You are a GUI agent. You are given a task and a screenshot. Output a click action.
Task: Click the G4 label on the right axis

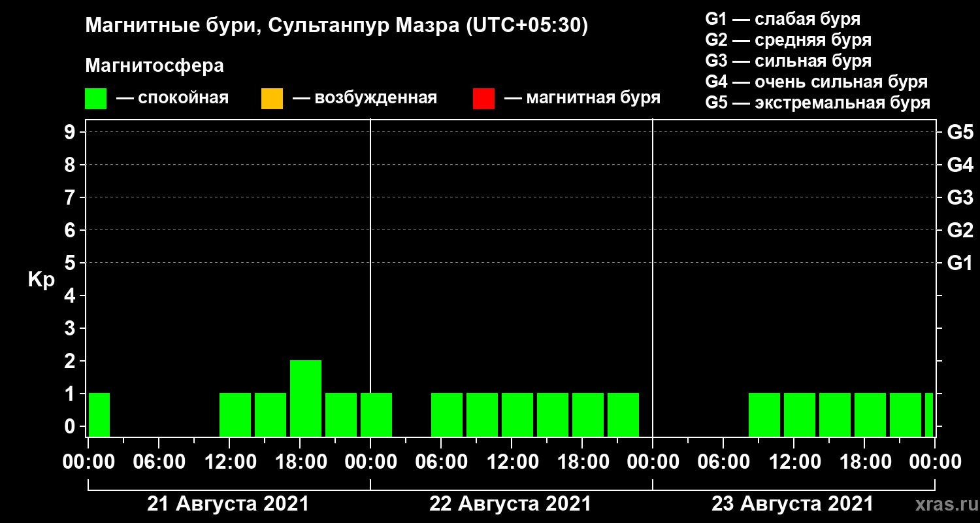pyautogui.click(x=960, y=165)
